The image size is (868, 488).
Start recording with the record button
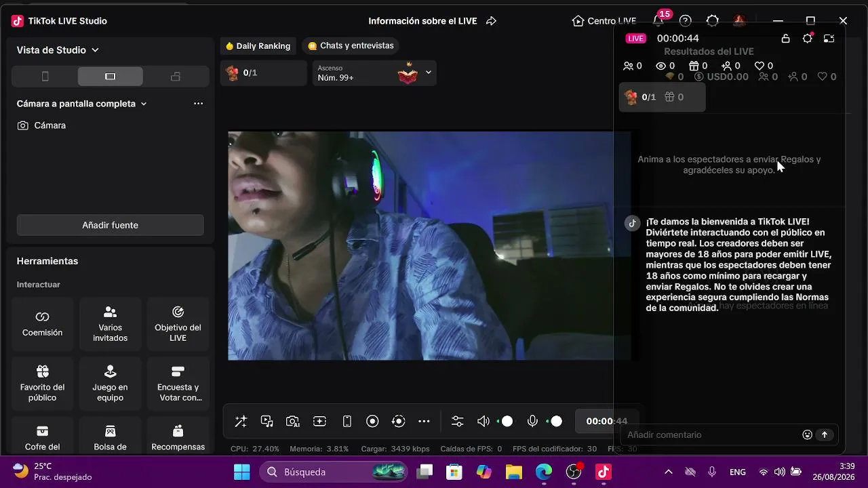tap(372, 422)
